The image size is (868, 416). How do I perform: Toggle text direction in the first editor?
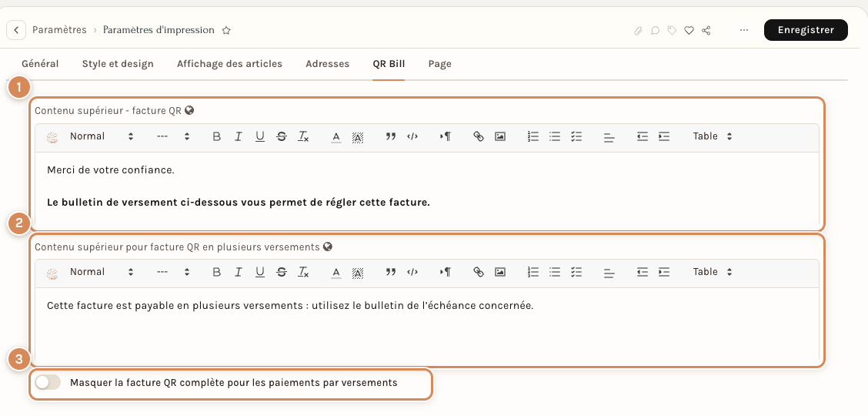pyautogui.click(x=446, y=137)
